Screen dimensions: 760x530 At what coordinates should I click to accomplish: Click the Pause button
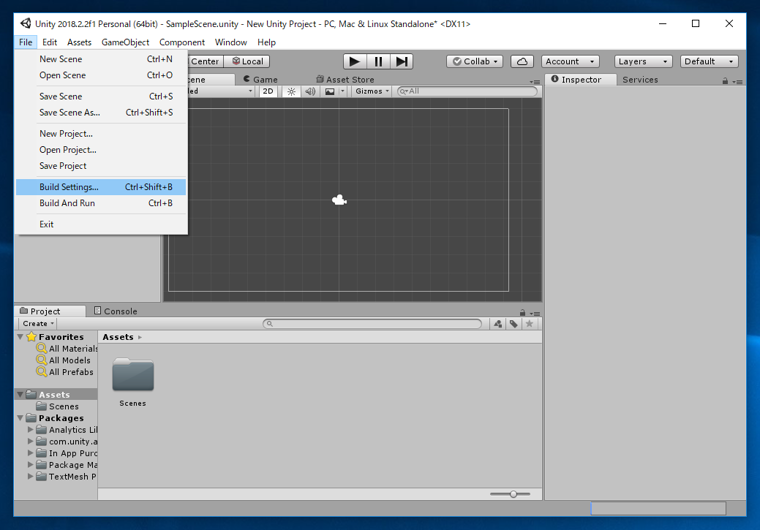tap(378, 62)
